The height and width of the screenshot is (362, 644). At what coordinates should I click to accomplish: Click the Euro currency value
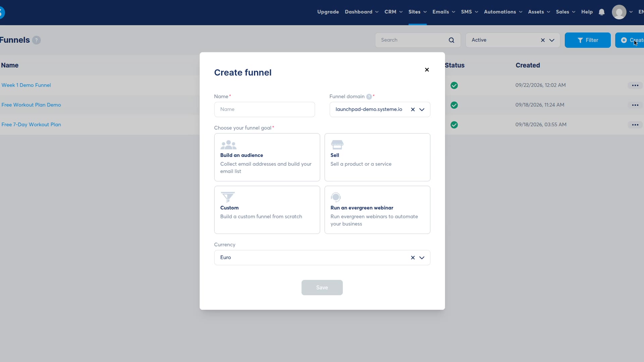coord(225,257)
